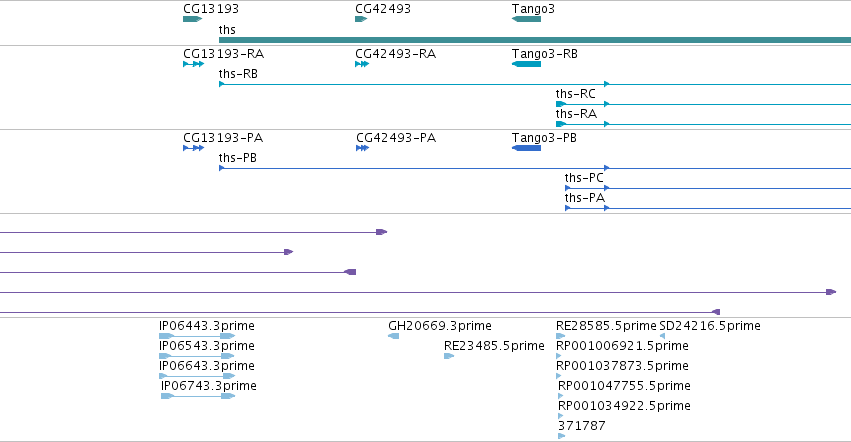Select Tango3-RB transcript glyph
The width and height of the screenshot is (851, 442).
[x=526, y=64]
